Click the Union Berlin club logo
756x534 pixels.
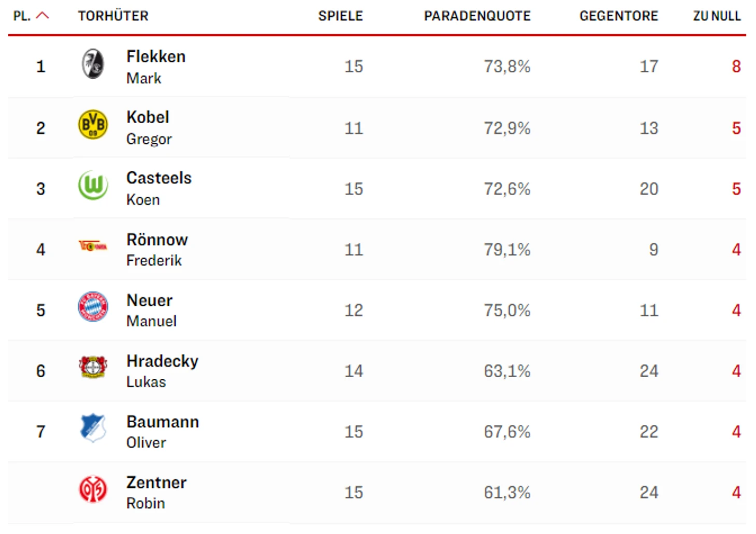(93, 246)
